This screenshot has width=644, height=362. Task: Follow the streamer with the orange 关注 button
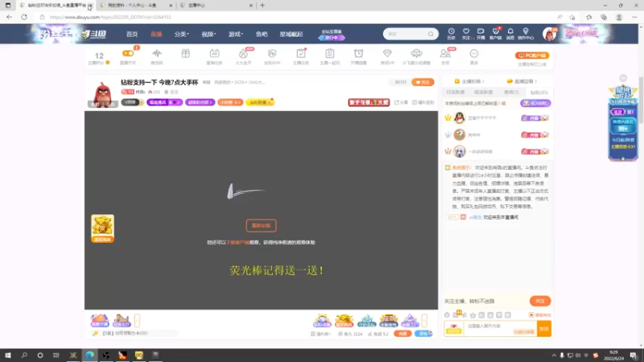423,83
